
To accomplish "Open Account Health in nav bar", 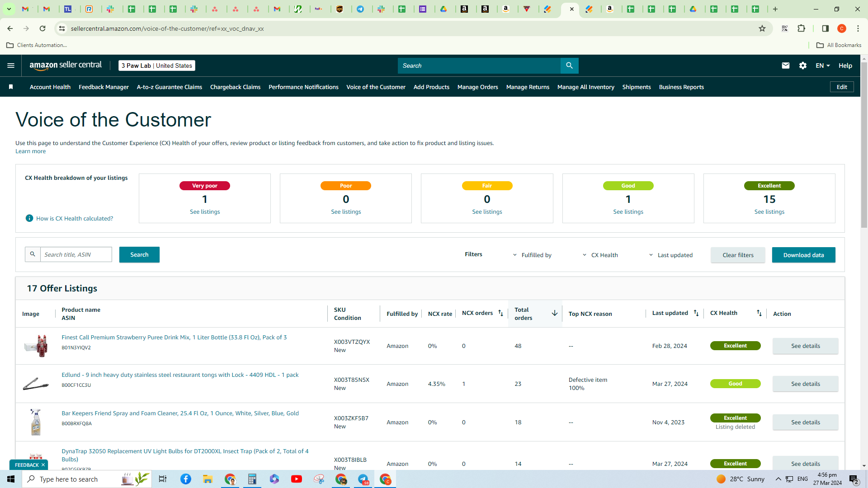I will pos(50,87).
